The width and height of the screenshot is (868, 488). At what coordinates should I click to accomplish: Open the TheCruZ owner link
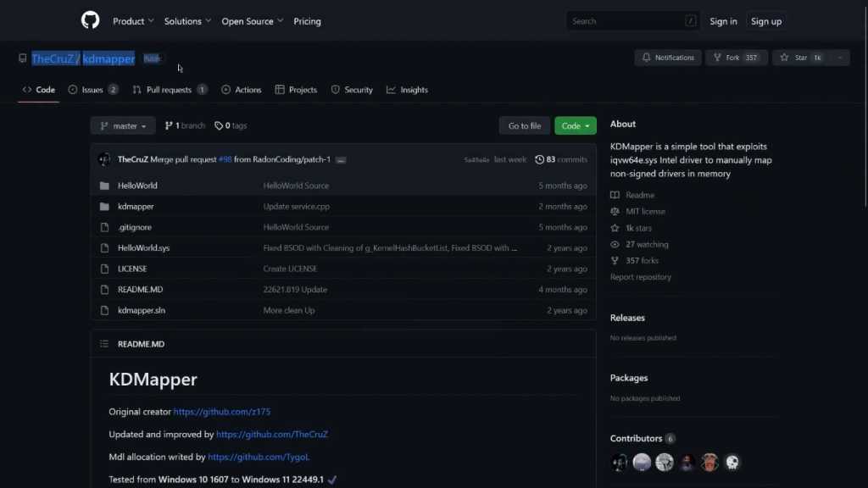pos(53,58)
